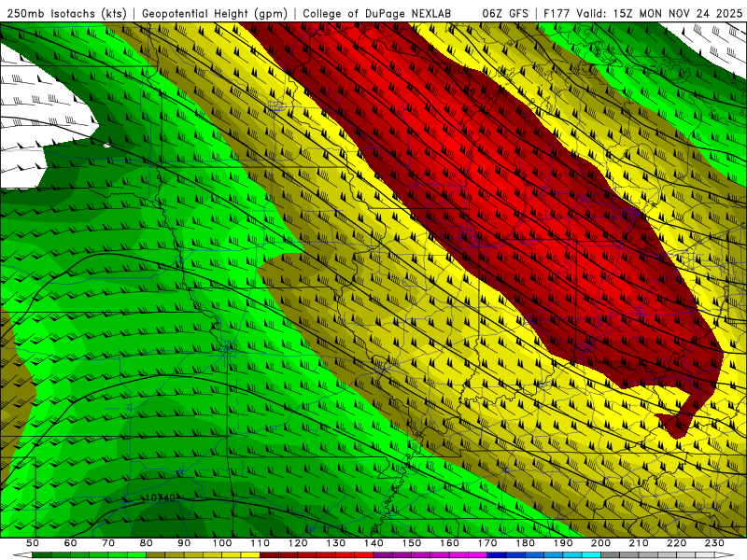Click the 110 label on the color scale
747x560 pixels.
click(260, 543)
